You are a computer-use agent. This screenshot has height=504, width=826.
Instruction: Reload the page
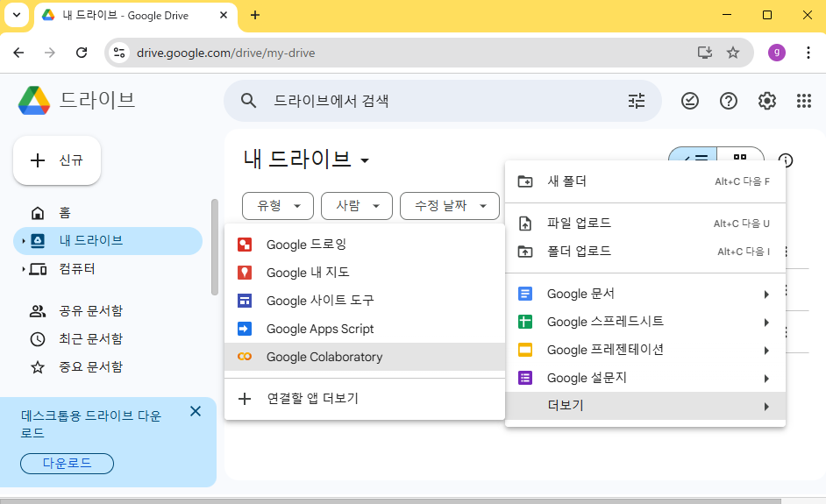82,53
